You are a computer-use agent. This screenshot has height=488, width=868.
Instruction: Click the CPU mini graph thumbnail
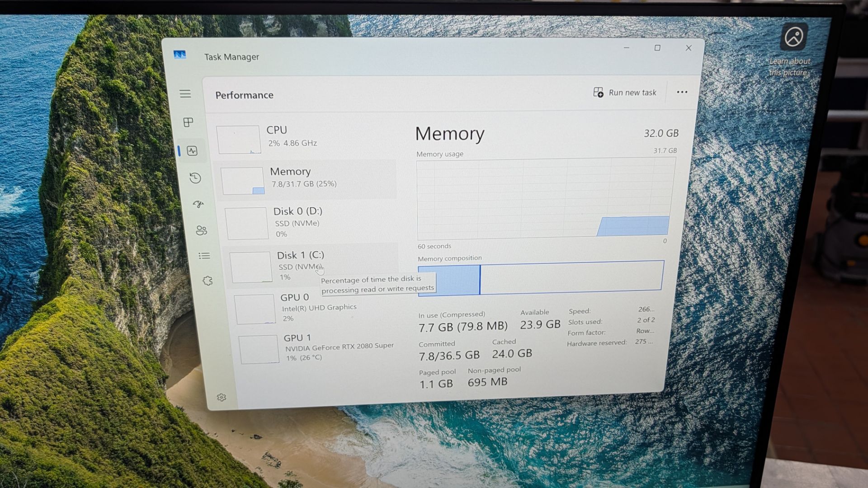point(239,140)
